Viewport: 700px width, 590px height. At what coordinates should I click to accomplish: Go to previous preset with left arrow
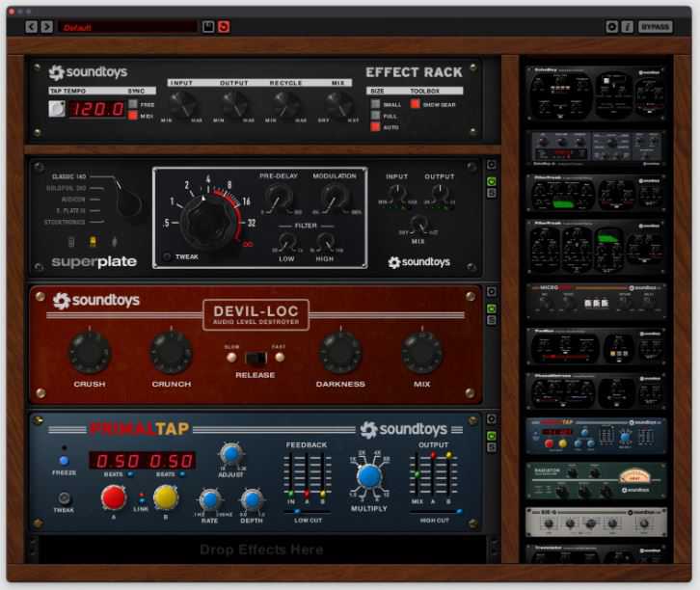pyautogui.click(x=31, y=27)
